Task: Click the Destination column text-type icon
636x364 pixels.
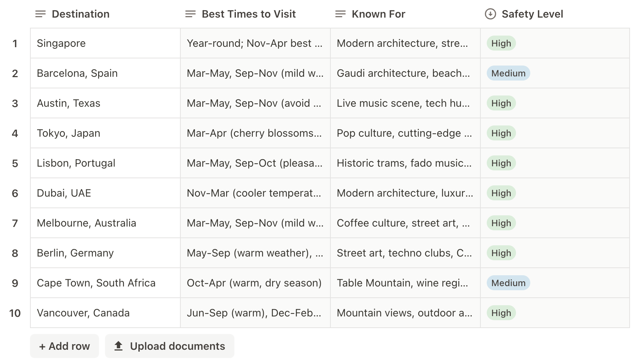Action: point(40,14)
